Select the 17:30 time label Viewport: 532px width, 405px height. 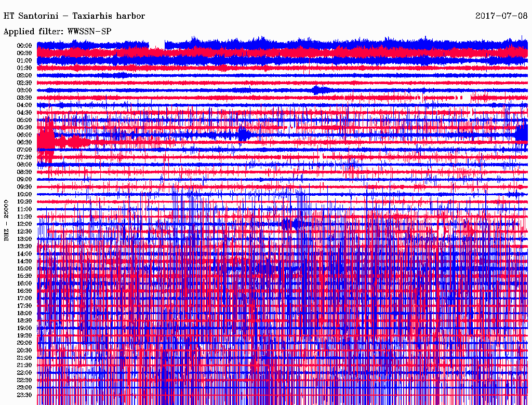coord(24,306)
